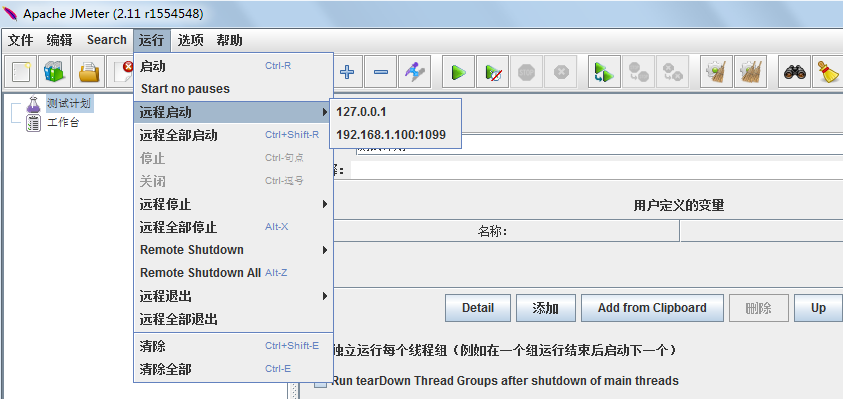This screenshot has width=843, height=399.
Task: Expand the 远程退出 submenu
Action: (x=233, y=296)
